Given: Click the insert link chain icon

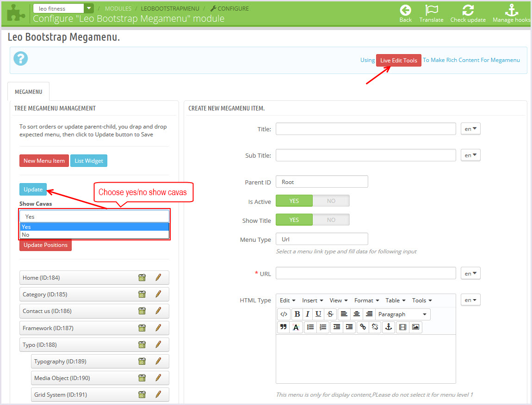Looking at the screenshot, I should [x=363, y=327].
